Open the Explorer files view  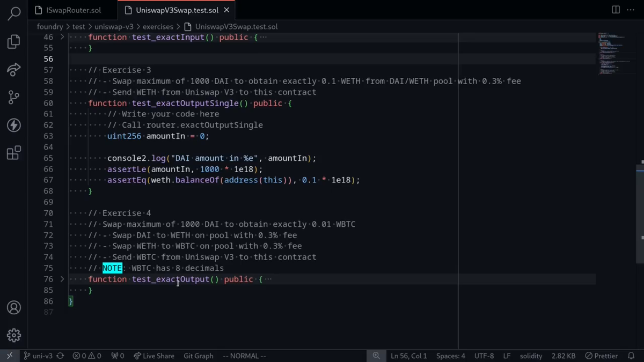tap(14, 41)
